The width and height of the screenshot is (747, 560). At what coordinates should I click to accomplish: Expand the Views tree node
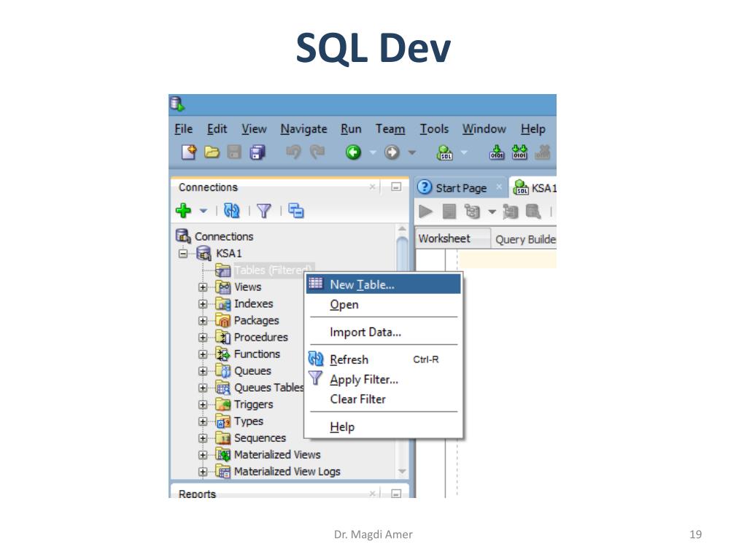click(x=203, y=287)
